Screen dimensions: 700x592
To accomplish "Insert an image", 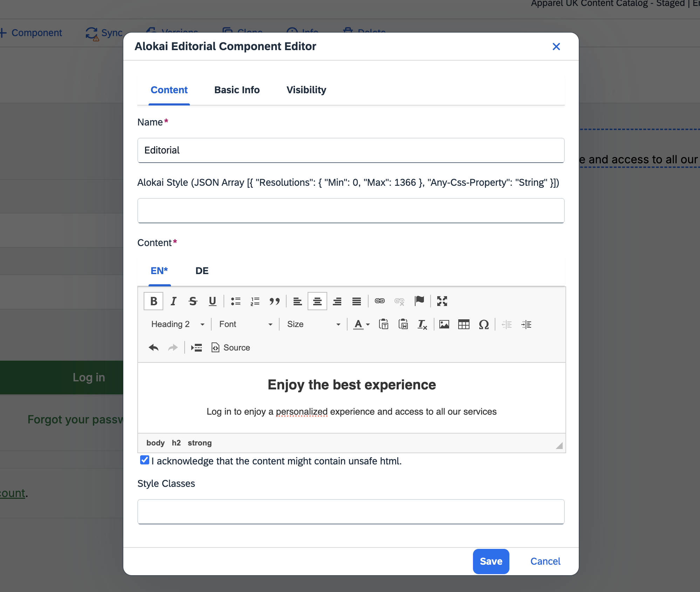I will (x=444, y=324).
